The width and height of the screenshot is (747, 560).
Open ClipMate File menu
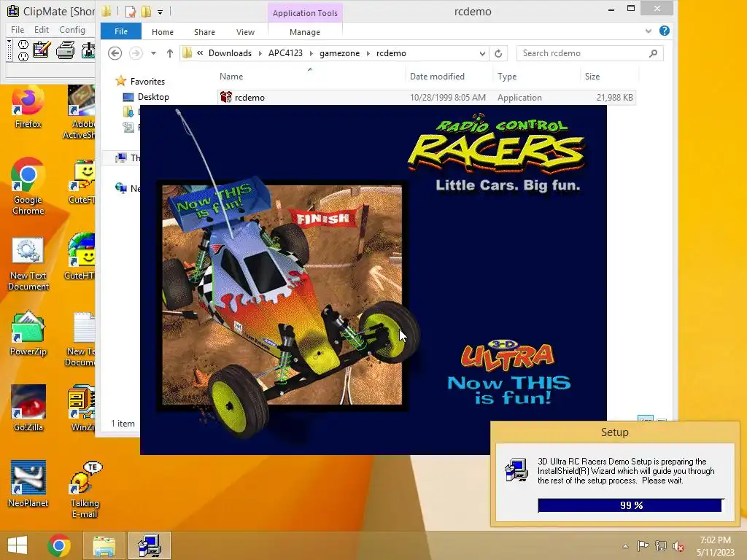[x=18, y=29]
